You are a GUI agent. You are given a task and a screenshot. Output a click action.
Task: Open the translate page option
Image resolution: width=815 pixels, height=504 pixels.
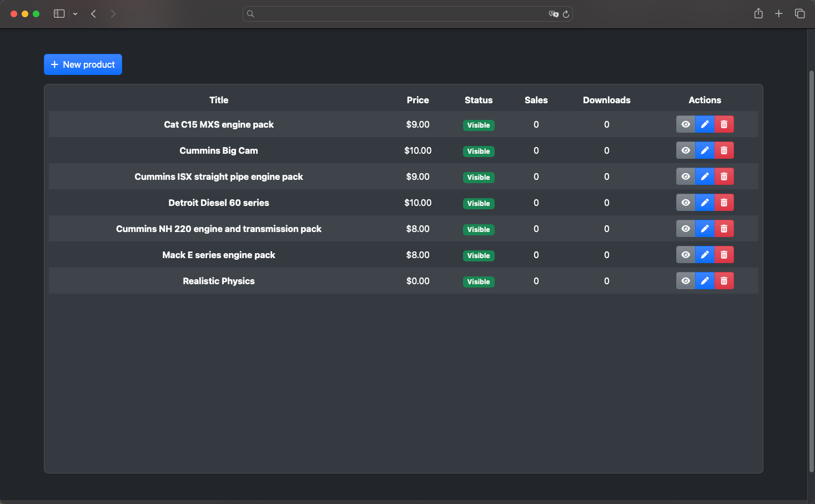point(553,14)
